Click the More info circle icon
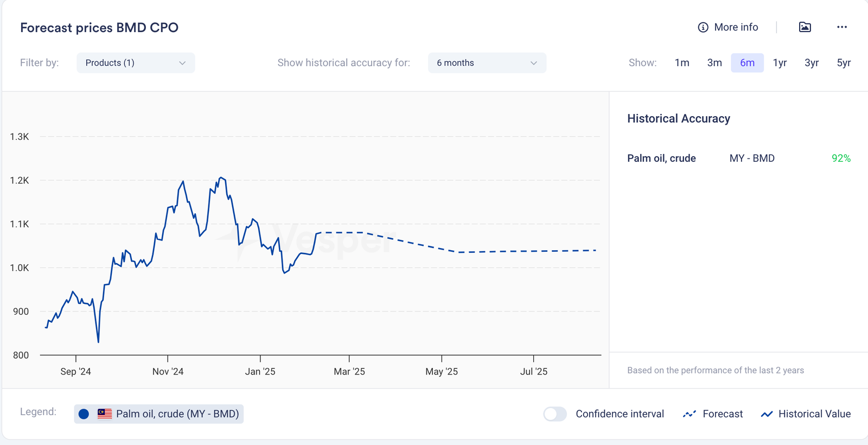868x445 pixels. click(703, 27)
